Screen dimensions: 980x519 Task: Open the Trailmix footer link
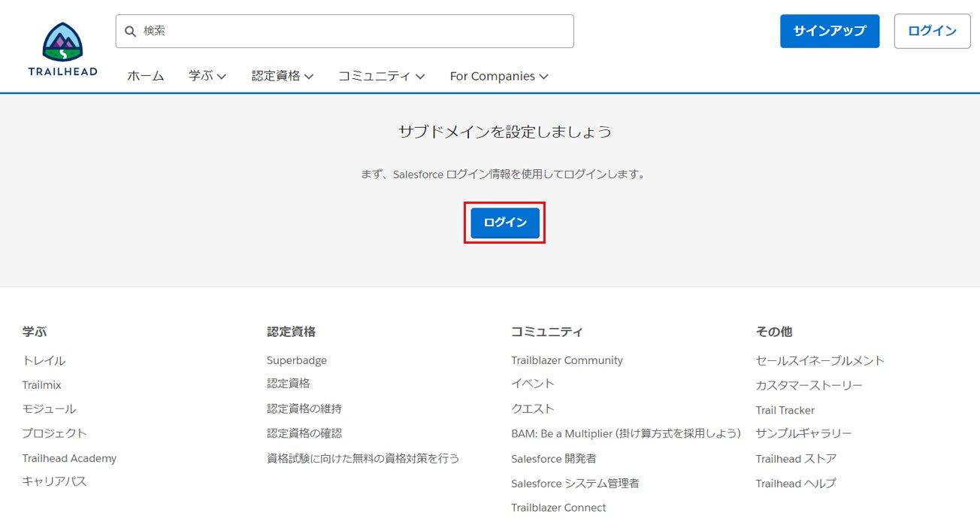click(42, 385)
